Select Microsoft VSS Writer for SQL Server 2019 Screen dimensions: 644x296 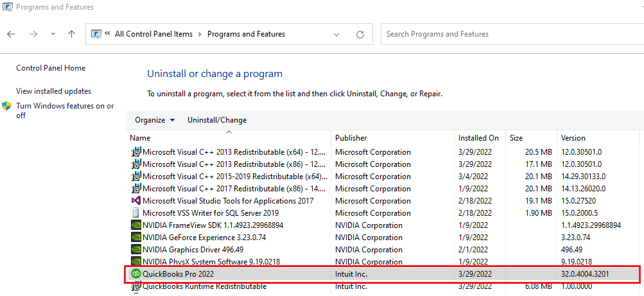pyautogui.click(x=211, y=213)
